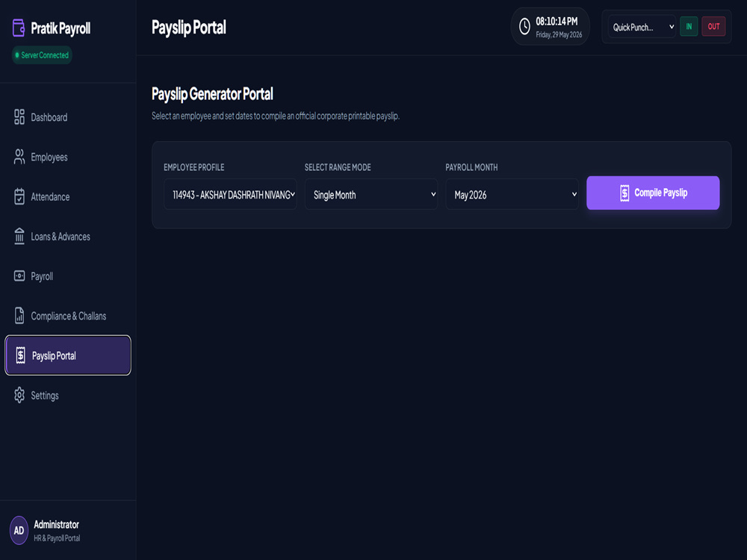This screenshot has width=747, height=560.
Task: Navigate to Loans & Advances
Action: [68, 236]
